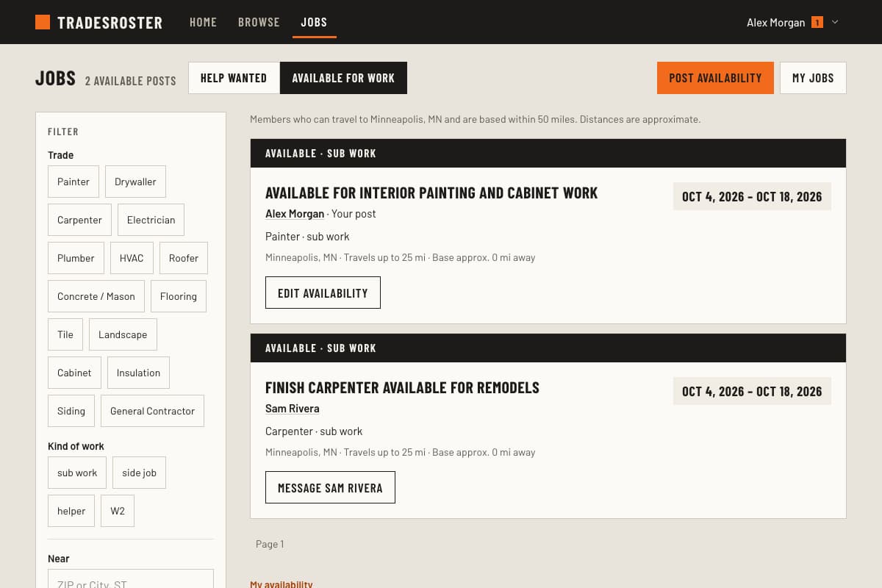Enable the HVAC trade filter

tap(132, 258)
